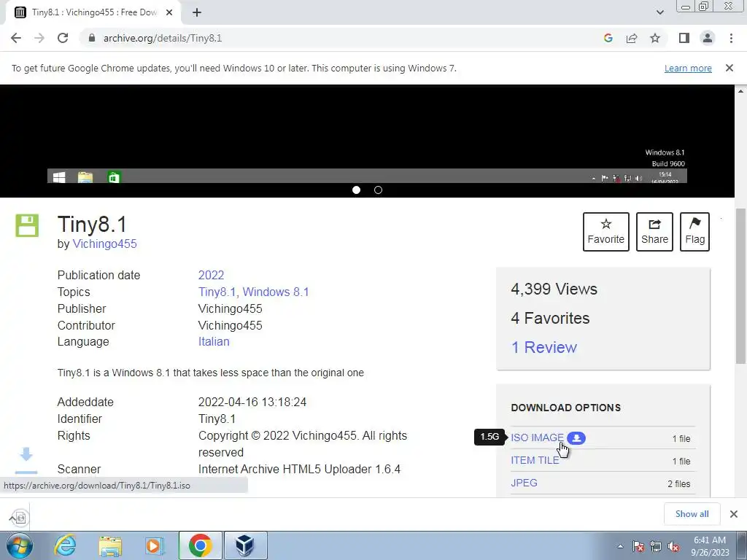This screenshot has height=560, width=747.
Task: Click the Share button
Action: tap(654, 232)
